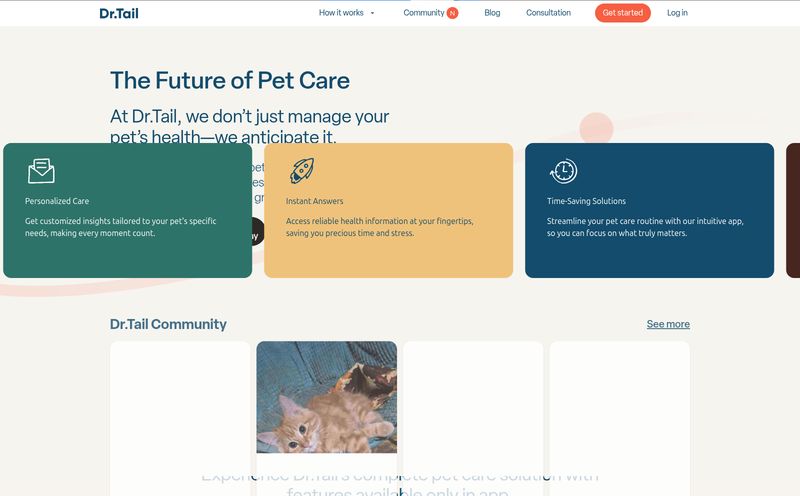Click the Get started button
The image size is (800, 496).
tap(622, 13)
